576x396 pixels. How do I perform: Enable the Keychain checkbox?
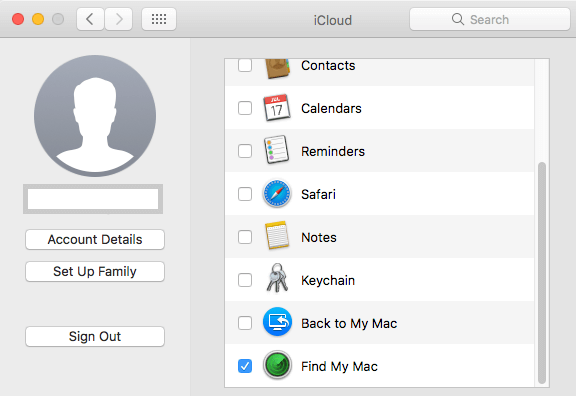point(245,280)
